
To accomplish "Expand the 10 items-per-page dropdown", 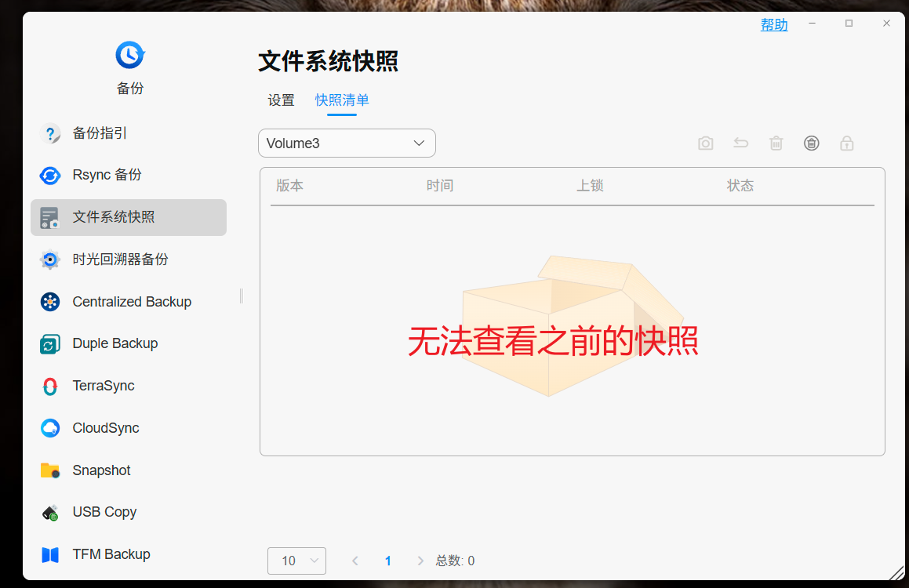I will pos(296,561).
